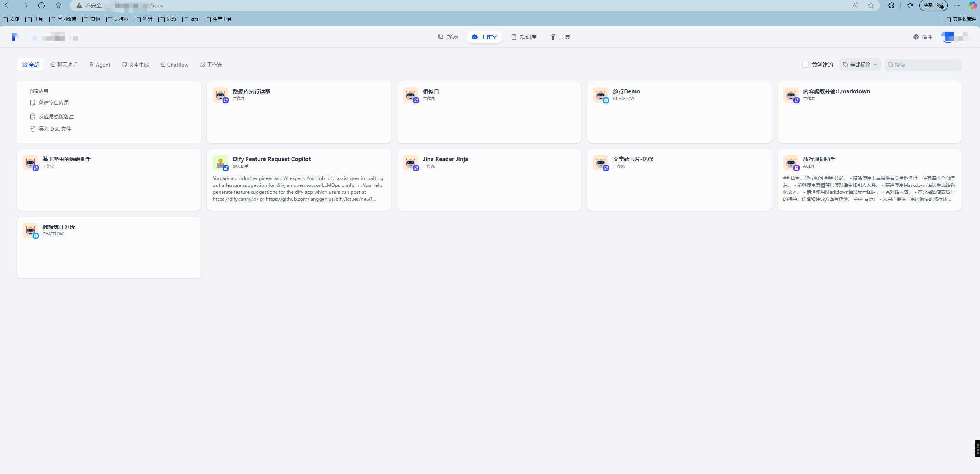Click the Dify logo icon

[15, 37]
